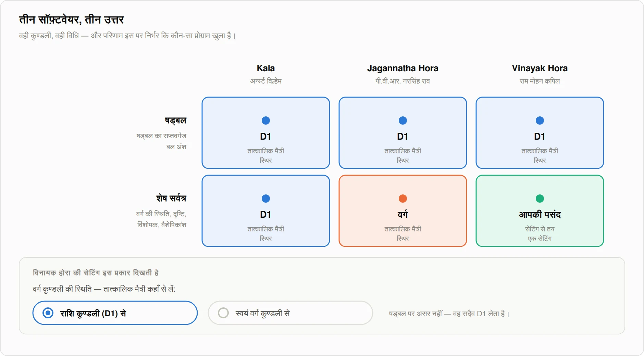The height and width of the screenshot is (356, 644).
Task: Select the green "आपकी पसंद" card
Action: (540, 211)
